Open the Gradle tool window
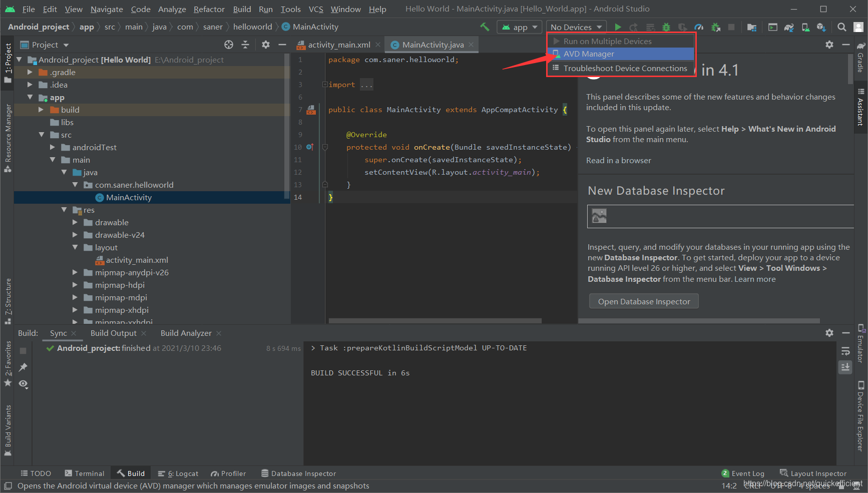 (860, 57)
